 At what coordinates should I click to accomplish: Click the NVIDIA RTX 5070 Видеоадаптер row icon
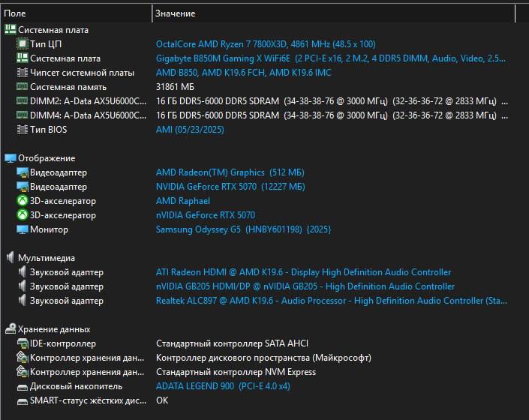click(x=23, y=187)
